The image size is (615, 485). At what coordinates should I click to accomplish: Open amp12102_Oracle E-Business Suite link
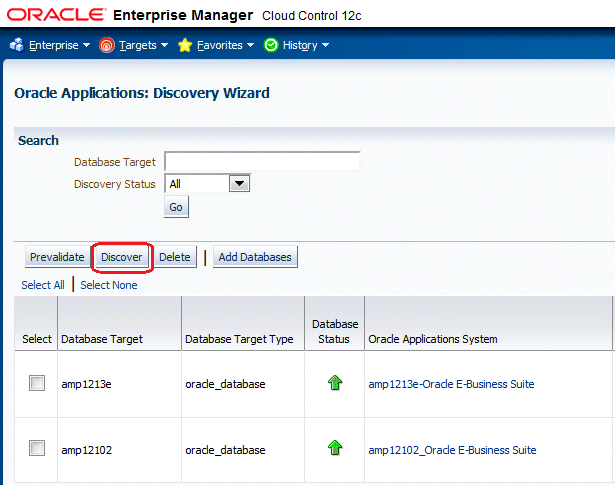[x=452, y=450]
